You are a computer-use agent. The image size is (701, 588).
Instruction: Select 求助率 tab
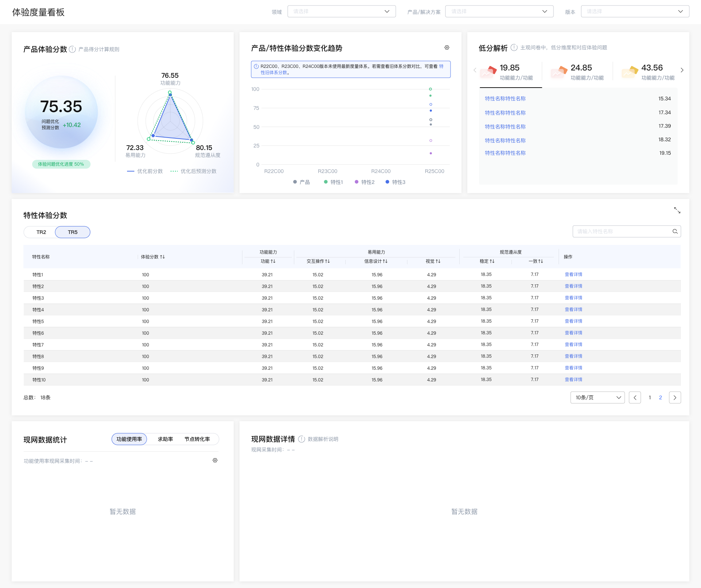click(165, 439)
